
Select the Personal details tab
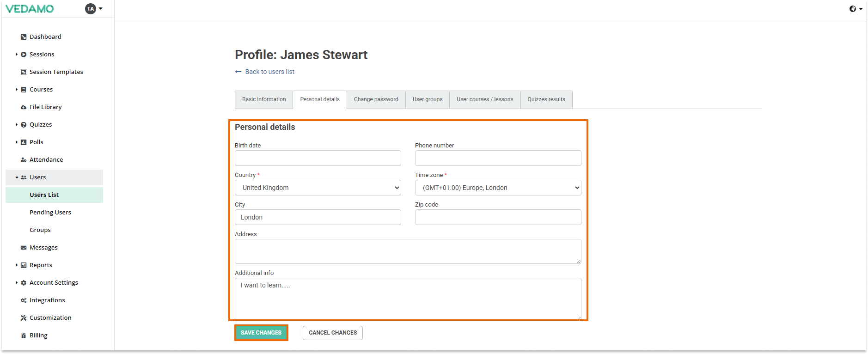point(320,100)
